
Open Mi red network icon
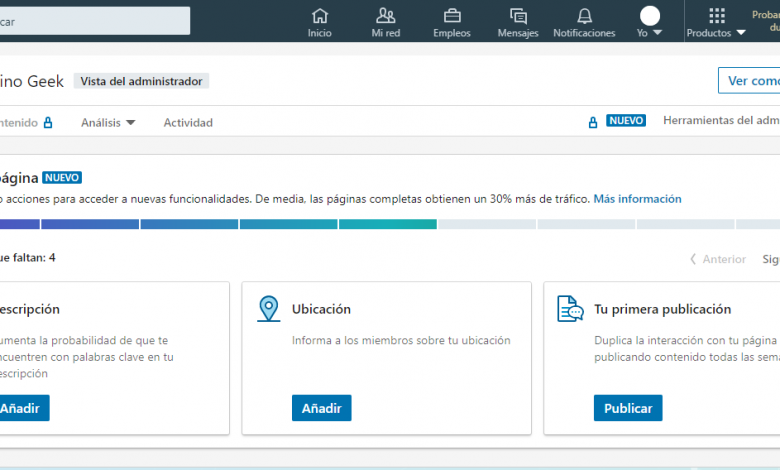pyautogui.click(x=386, y=16)
